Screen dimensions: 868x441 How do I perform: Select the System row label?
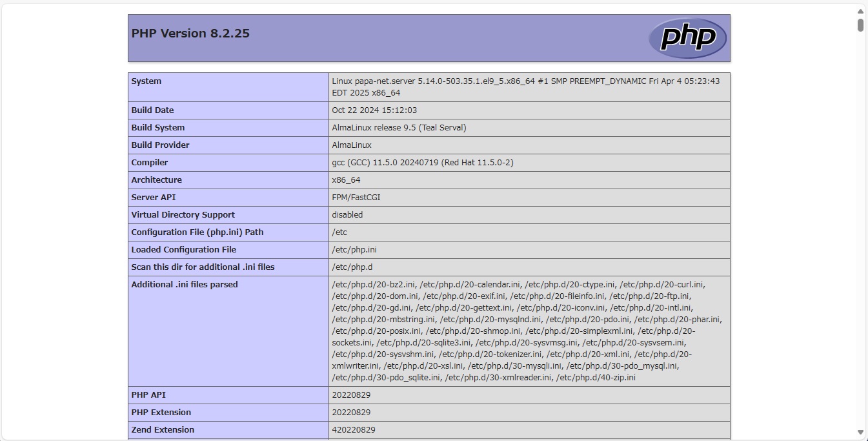146,81
